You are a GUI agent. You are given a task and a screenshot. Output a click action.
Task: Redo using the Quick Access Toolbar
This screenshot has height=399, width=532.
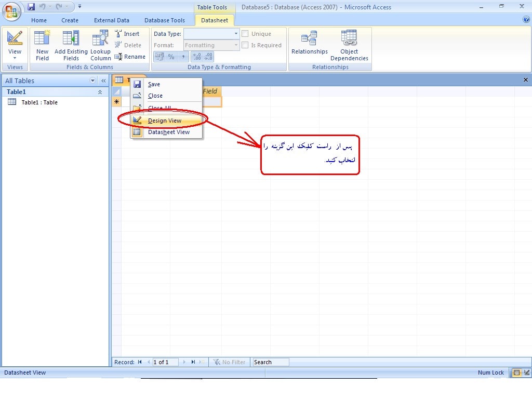coord(59,6)
